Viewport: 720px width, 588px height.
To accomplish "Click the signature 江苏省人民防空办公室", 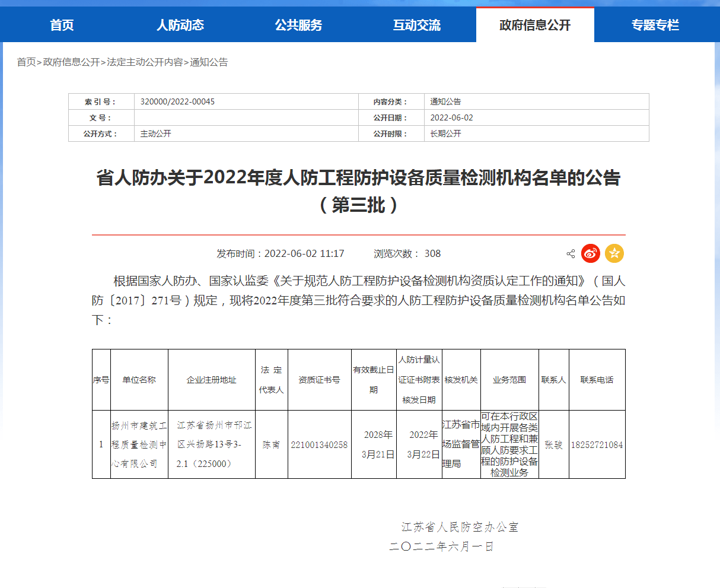I will click(460, 527).
